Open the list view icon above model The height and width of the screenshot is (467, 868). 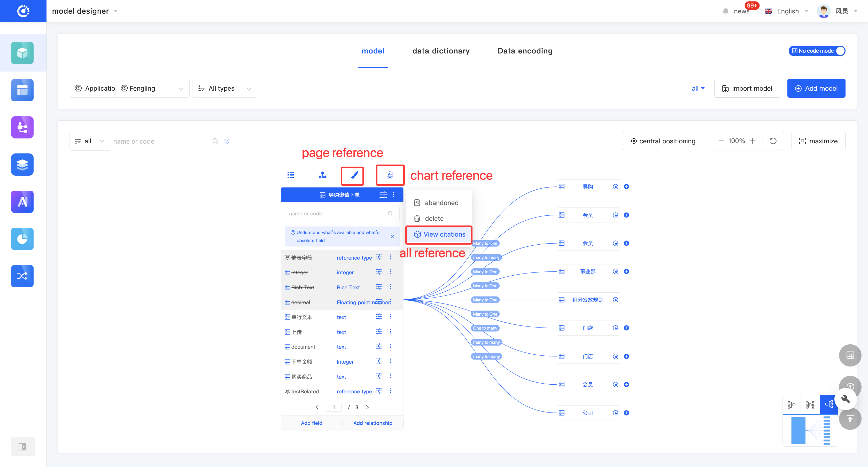(x=291, y=175)
